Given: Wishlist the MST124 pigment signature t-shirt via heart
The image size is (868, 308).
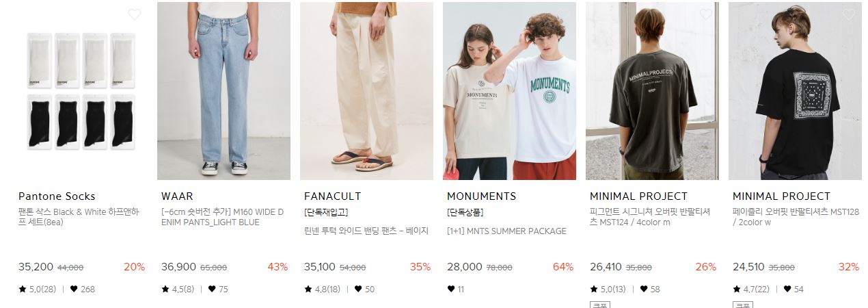Looking at the screenshot, I should tap(706, 14).
